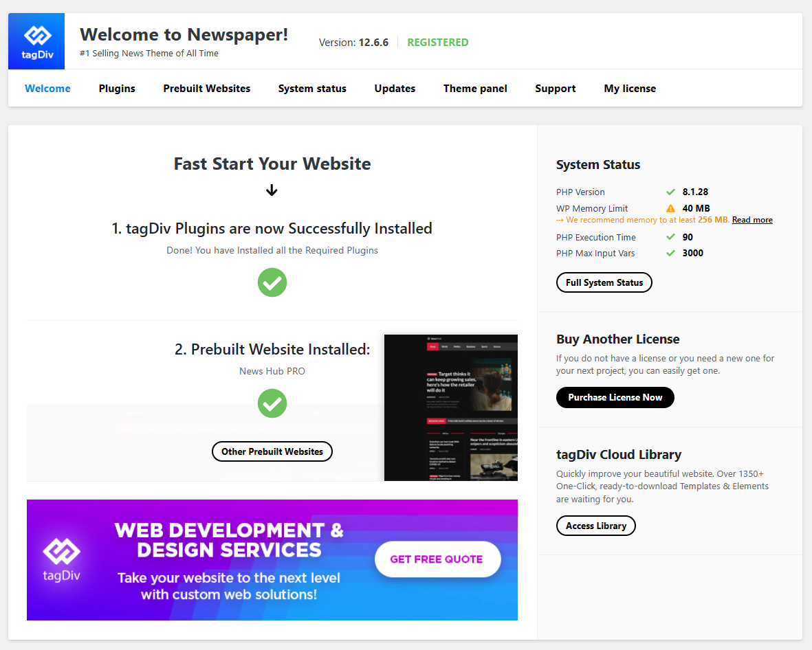Click the News Hub PRO preview thumbnail

pos(451,408)
